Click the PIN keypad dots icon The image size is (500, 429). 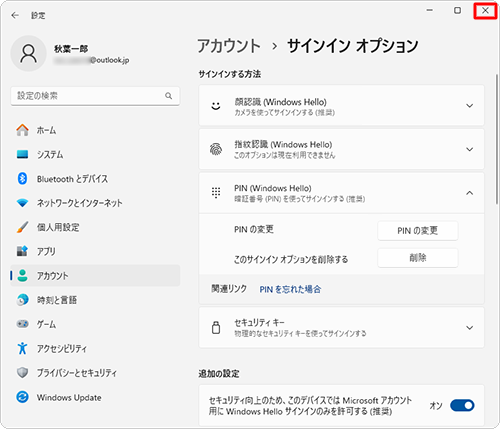coord(216,193)
